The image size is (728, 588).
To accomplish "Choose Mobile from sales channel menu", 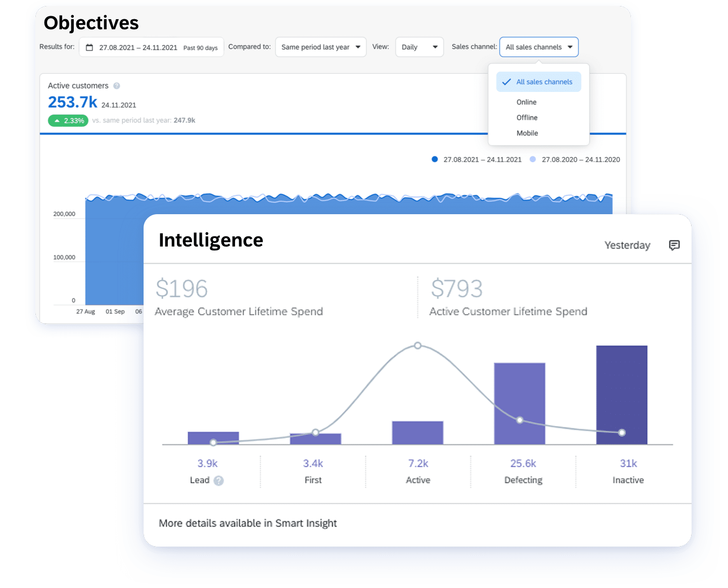I will 527,133.
